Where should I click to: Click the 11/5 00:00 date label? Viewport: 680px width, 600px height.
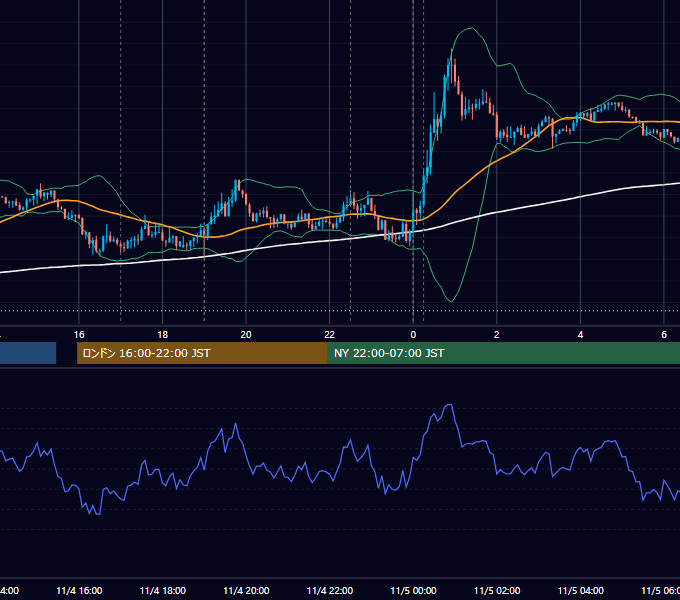413,590
